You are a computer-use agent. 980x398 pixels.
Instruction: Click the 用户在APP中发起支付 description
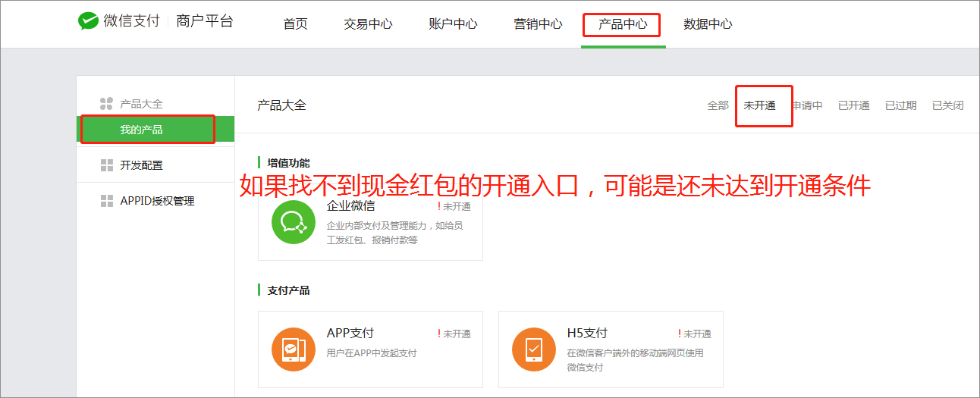pyautogui.click(x=372, y=353)
